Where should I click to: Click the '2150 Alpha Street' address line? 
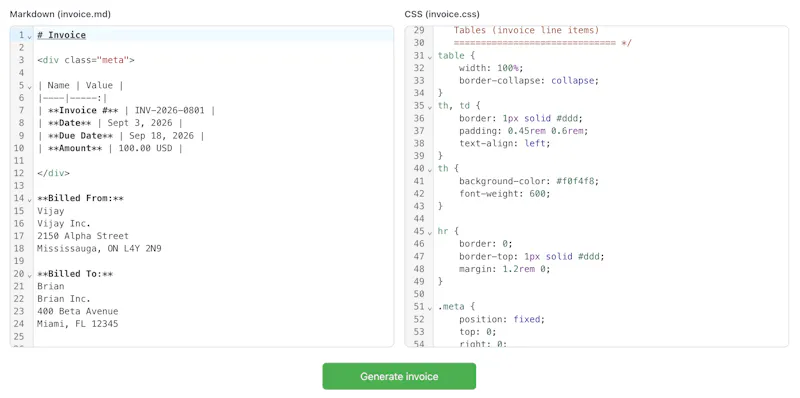[x=83, y=236]
